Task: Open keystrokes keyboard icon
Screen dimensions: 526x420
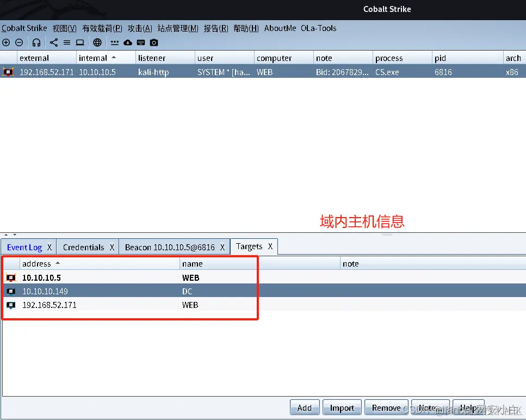Action: [141, 42]
